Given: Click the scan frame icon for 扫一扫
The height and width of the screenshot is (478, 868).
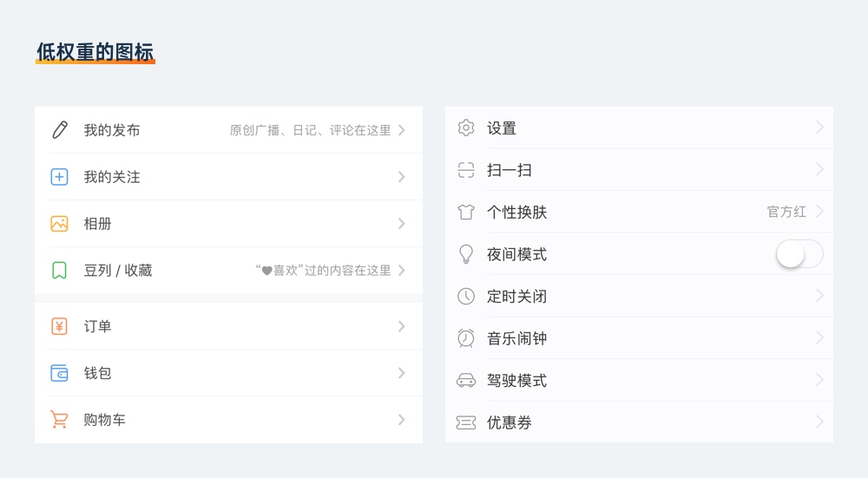Looking at the screenshot, I should click(x=466, y=170).
